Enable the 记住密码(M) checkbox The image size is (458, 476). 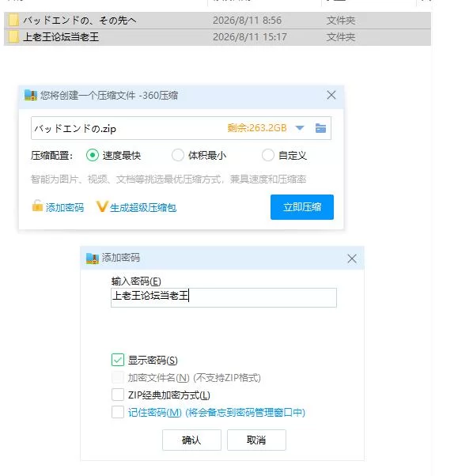coord(118,412)
